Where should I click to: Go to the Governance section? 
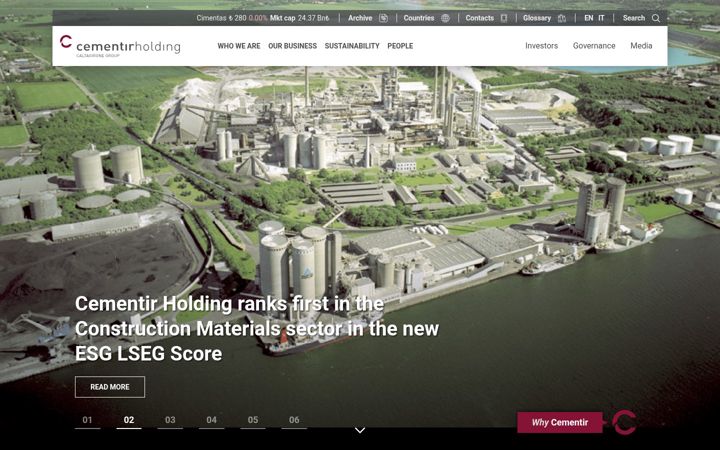click(x=594, y=46)
